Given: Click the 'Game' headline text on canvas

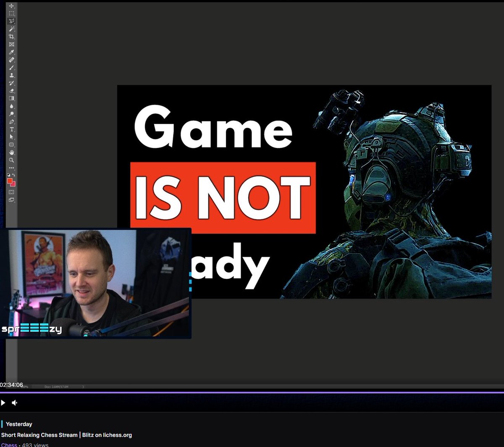Looking at the screenshot, I should click(x=213, y=127).
